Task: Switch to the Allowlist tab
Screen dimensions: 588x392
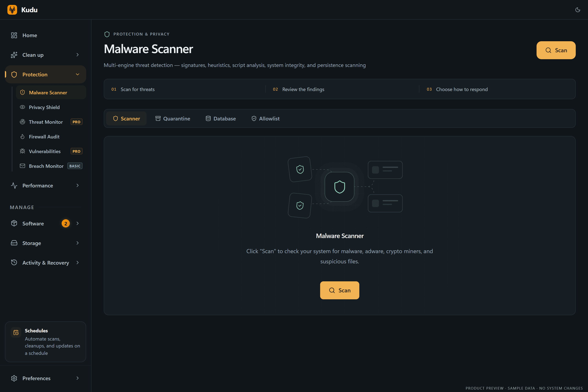Action: pos(265,118)
